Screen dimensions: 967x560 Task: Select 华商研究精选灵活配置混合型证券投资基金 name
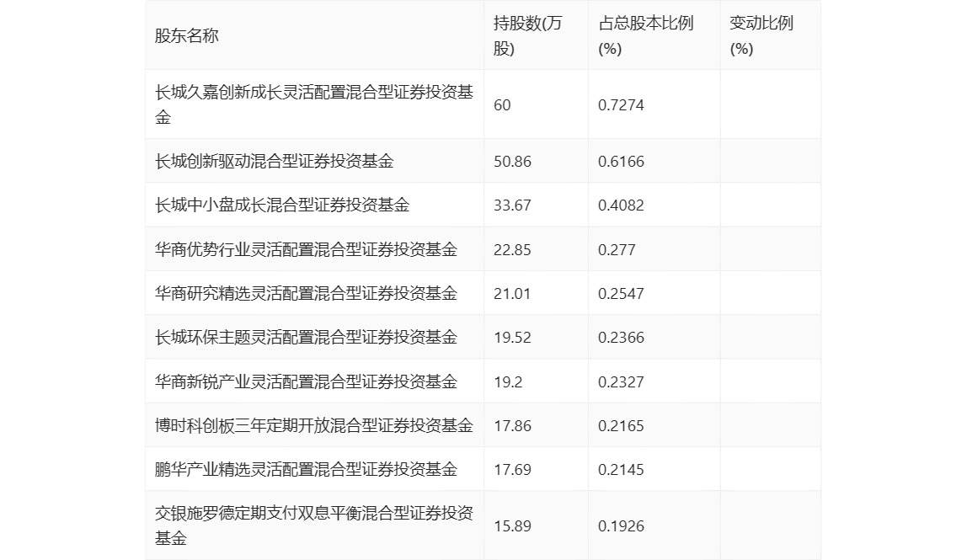point(306,293)
